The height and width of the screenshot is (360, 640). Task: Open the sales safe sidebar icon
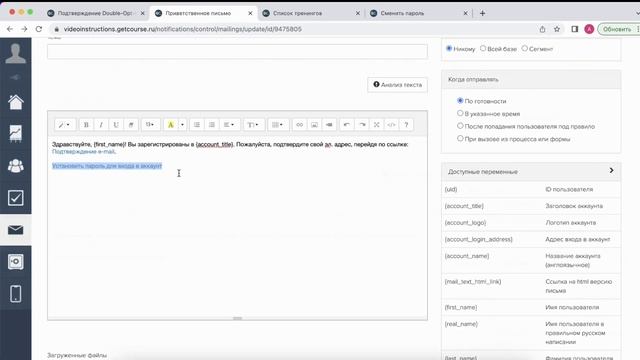[x=16, y=262]
